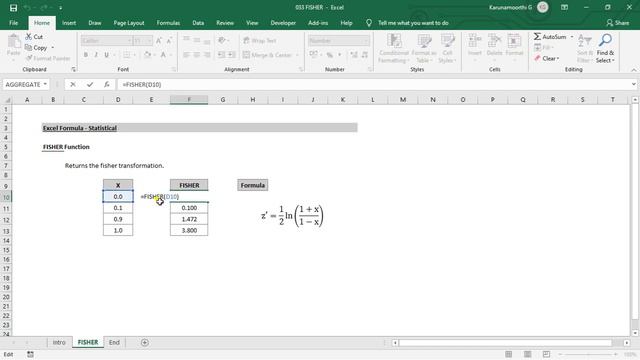
Task: Click the AutoSum sigma icon
Action: tap(537, 37)
